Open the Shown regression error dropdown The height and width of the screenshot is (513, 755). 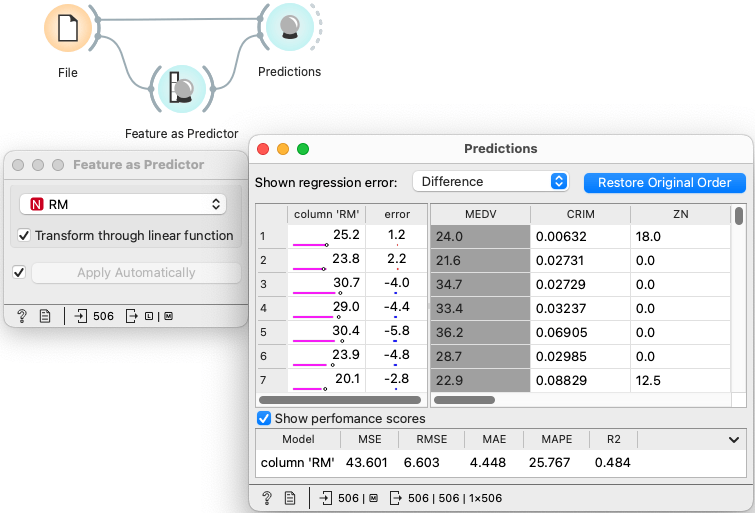[x=490, y=182]
